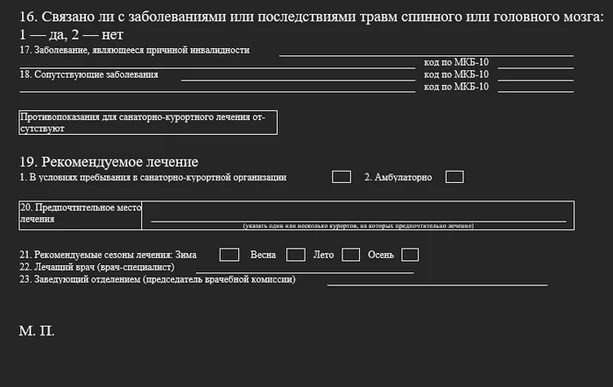Check the sanatorium-resort organization stay box
This screenshot has height=387, width=613.
pyautogui.click(x=341, y=177)
